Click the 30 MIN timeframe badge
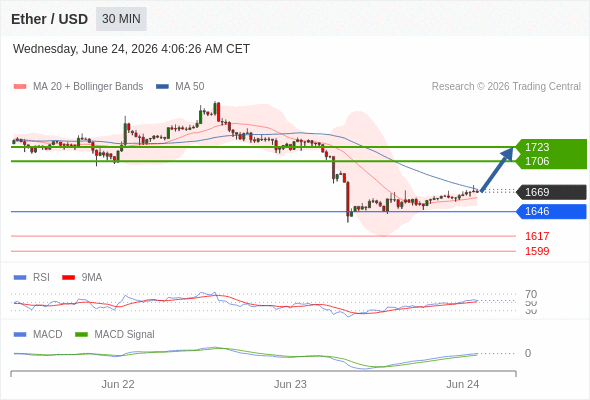The width and height of the screenshot is (590, 400). [x=121, y=19]
